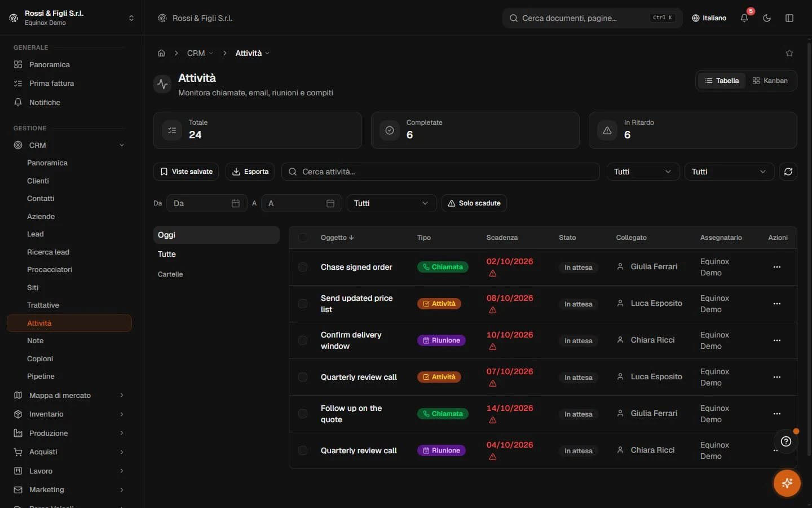Select all activities with header checkbox
The width and height of the screenshot is (812, 508).
pos(303,238)
